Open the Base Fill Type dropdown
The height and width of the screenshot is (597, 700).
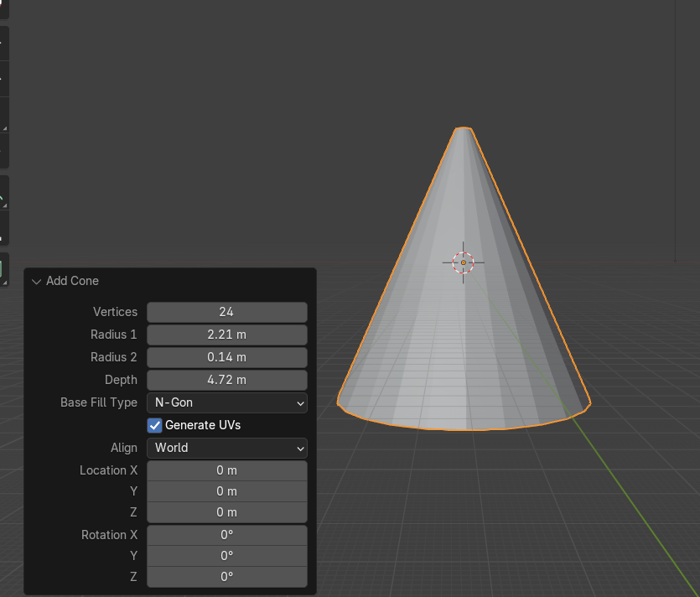point(226,402)
